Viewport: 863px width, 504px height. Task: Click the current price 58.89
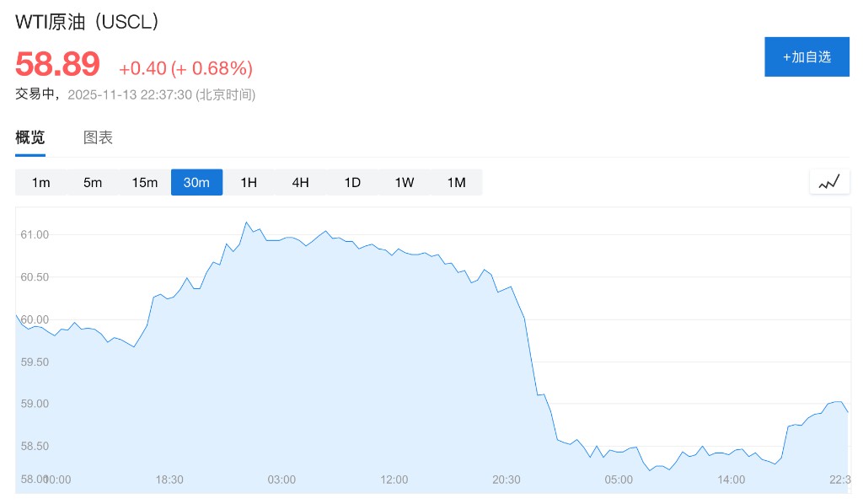coord(57,65)
